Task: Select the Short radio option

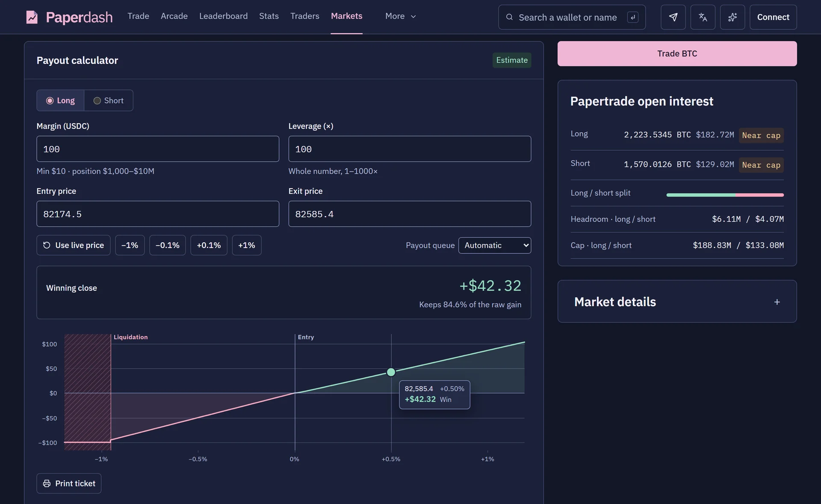Action: [109, 100]
